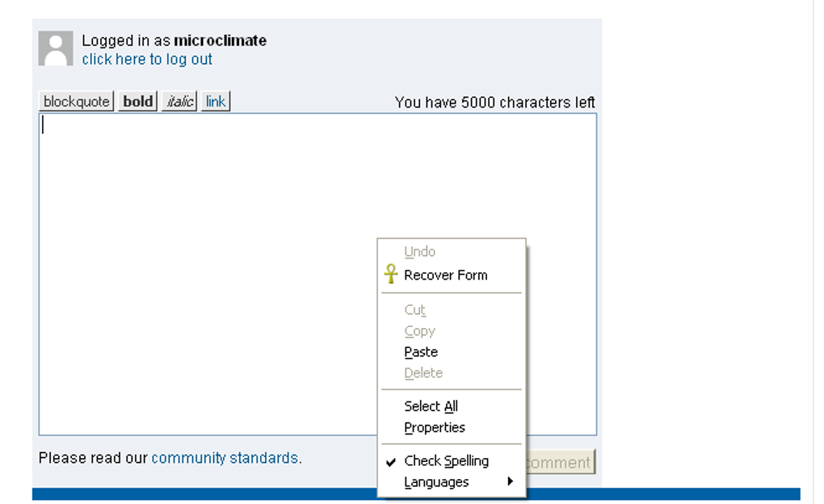The height and width of the screenshot is (504, 824).
Task: Open community standards link
Action: point(224,458)
